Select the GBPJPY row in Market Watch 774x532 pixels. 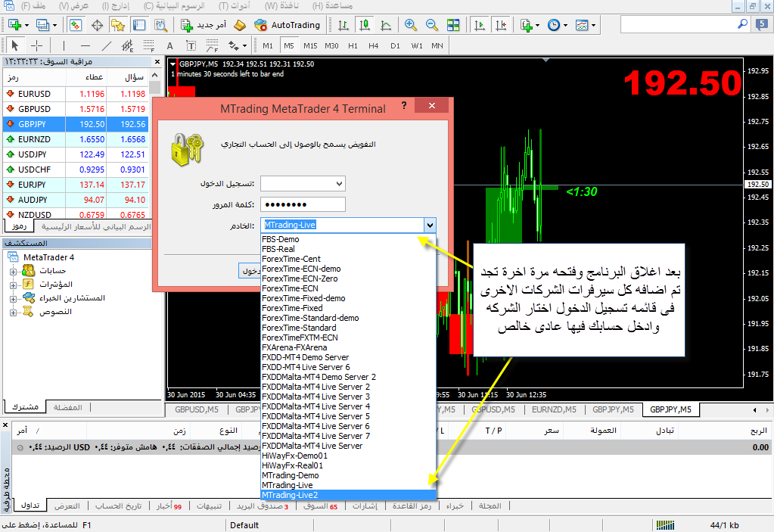coord(76,124)
